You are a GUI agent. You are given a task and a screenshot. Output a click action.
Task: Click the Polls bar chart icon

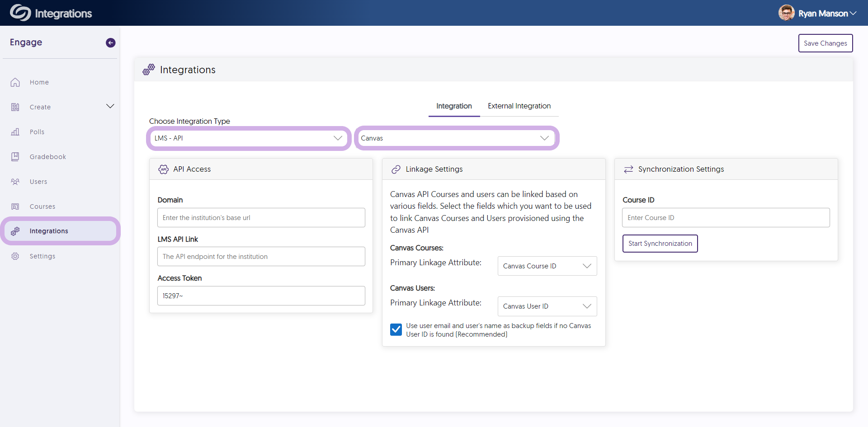pyautogui.click(x=15, y=132)
